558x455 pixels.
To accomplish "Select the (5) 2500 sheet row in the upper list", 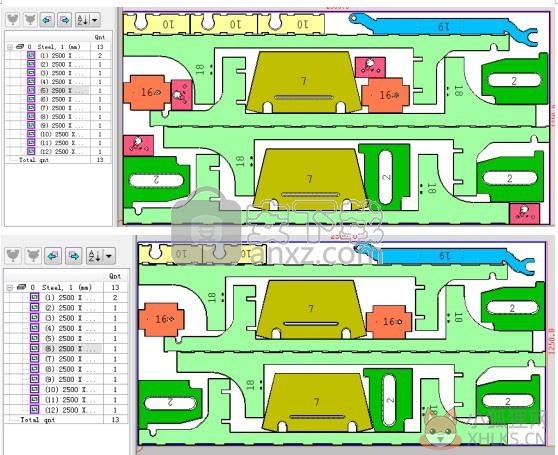I will pyautogui.click(x=58, y=90).
